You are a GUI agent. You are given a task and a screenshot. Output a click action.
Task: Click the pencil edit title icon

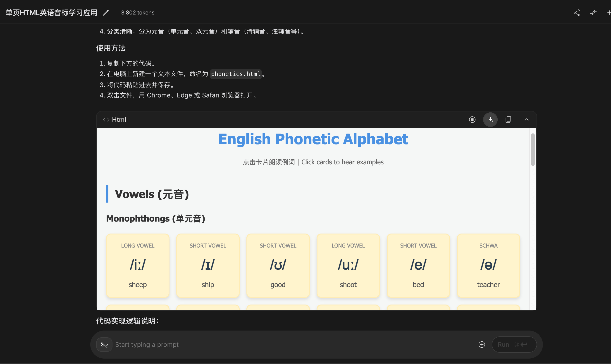[x=105, y=13]
